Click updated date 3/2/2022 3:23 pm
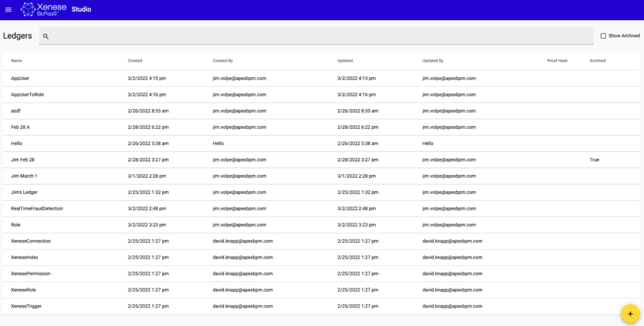This screenshot has height=326, width=644. tap(357, 225)
